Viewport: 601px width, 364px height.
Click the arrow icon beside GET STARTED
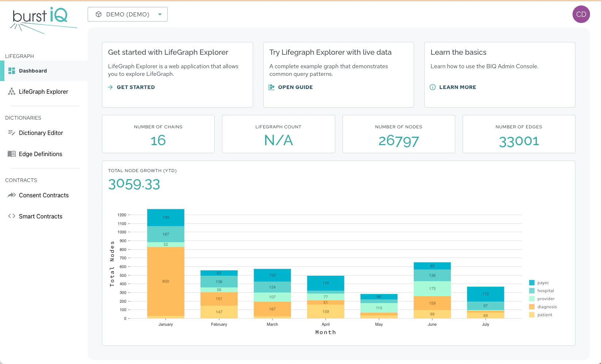click(110, 87)
